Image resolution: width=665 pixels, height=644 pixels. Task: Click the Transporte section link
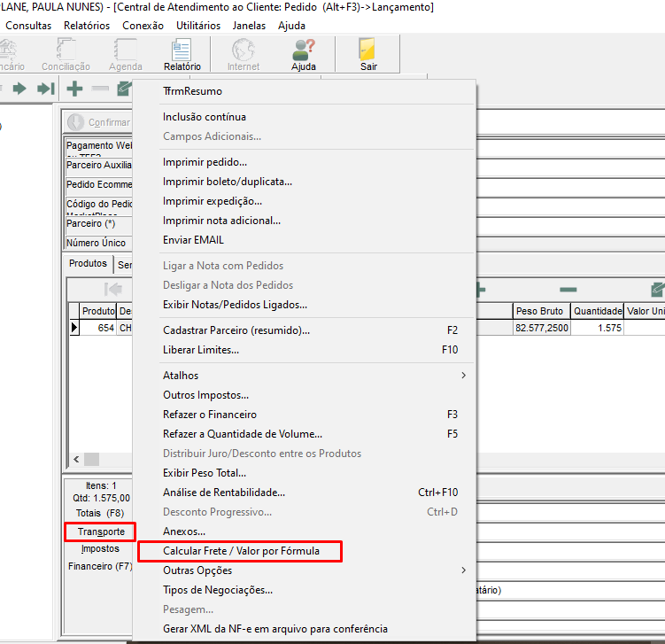[x=100, y=531]
